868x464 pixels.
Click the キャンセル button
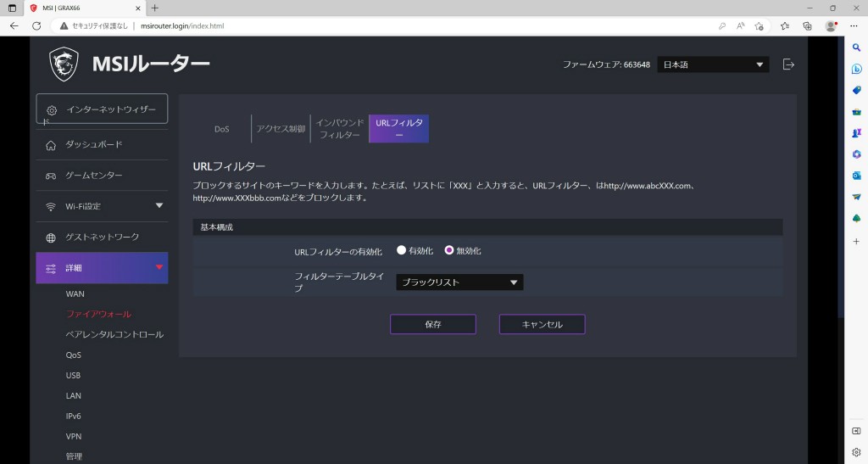click(x=542, y=325)
